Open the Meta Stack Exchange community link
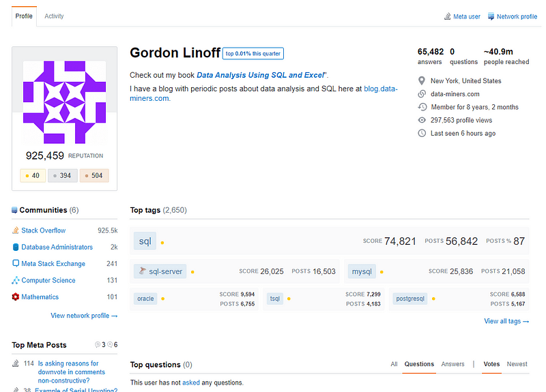 (53, 264)
